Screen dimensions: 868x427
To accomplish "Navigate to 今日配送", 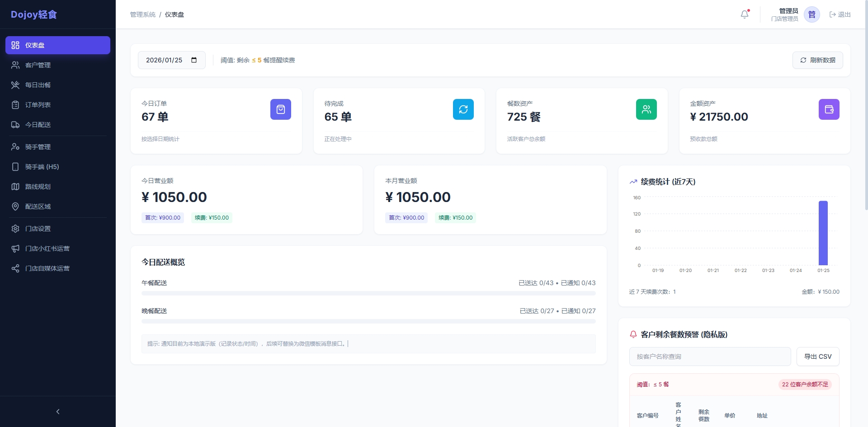I will click(x=38, y=125).
